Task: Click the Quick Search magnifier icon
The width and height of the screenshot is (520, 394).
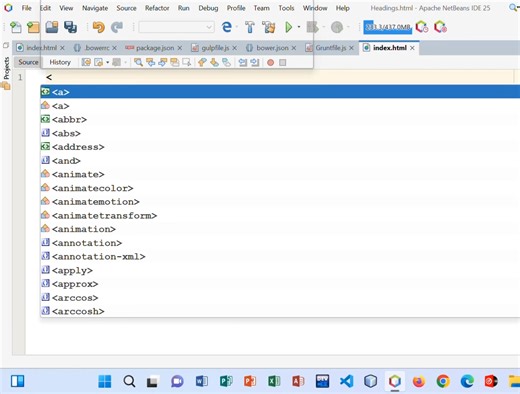Action: pyautogui.click(x=514, y=7)
